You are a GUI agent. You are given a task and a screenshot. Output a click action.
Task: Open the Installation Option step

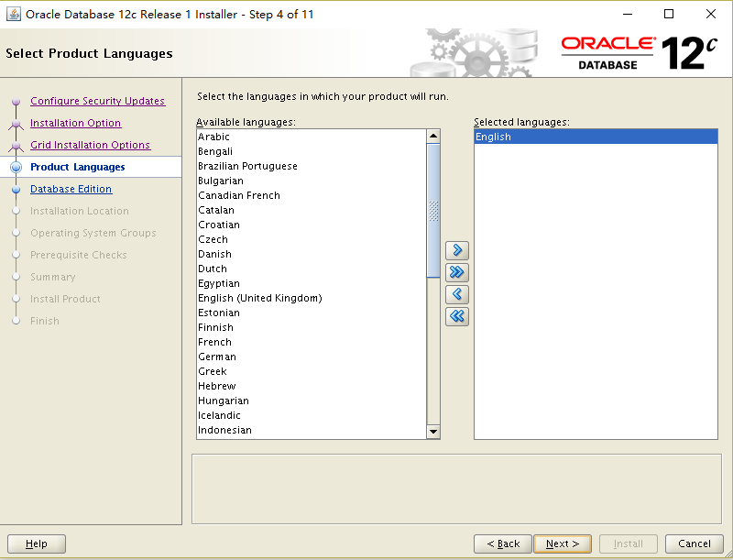[x=76, y=123]
